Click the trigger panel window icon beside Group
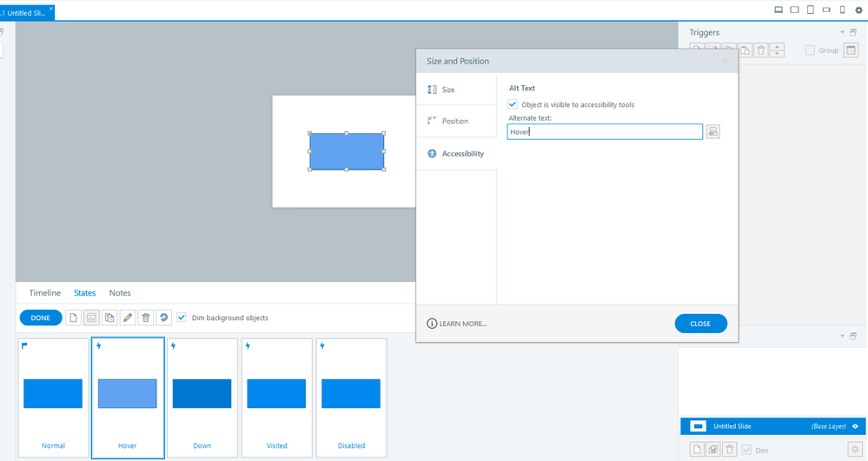This screenshot has height=461, width=868. click(851, 50)
